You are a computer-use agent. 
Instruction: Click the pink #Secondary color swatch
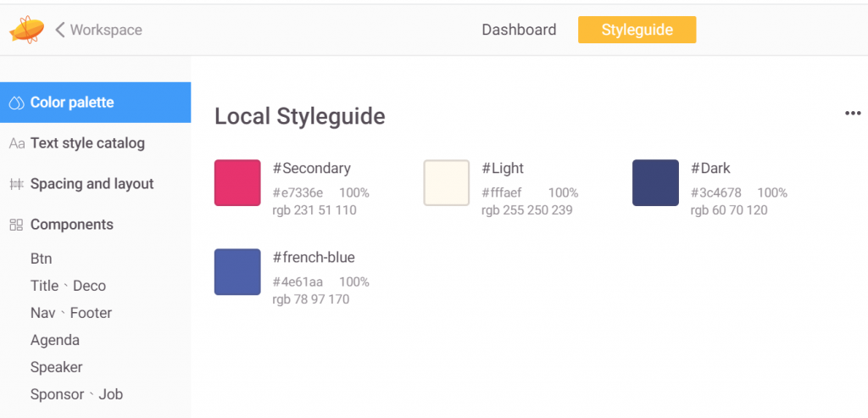[237, 182]
